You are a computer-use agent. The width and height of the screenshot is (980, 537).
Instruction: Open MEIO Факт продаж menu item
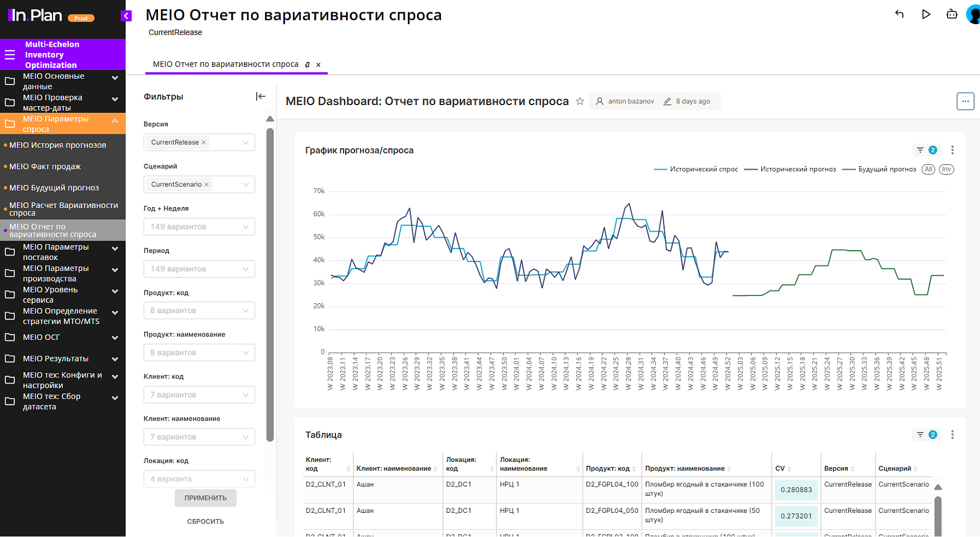(x=45, y=167)
